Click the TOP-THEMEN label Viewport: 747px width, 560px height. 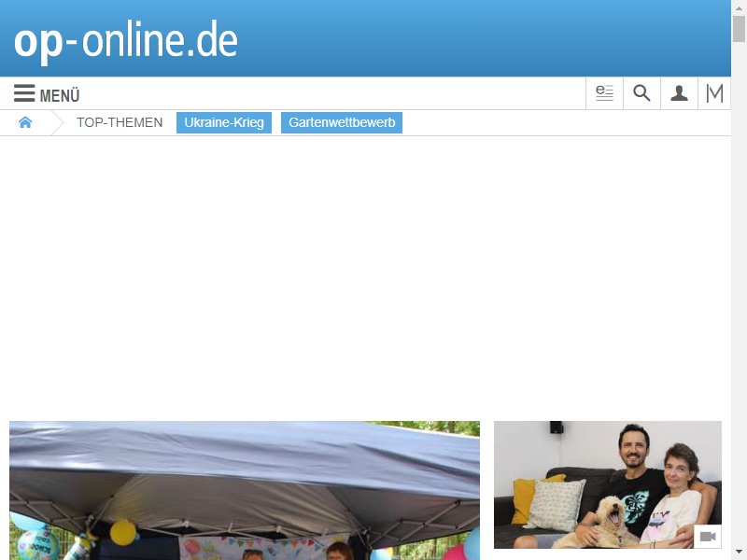point(120,122)
